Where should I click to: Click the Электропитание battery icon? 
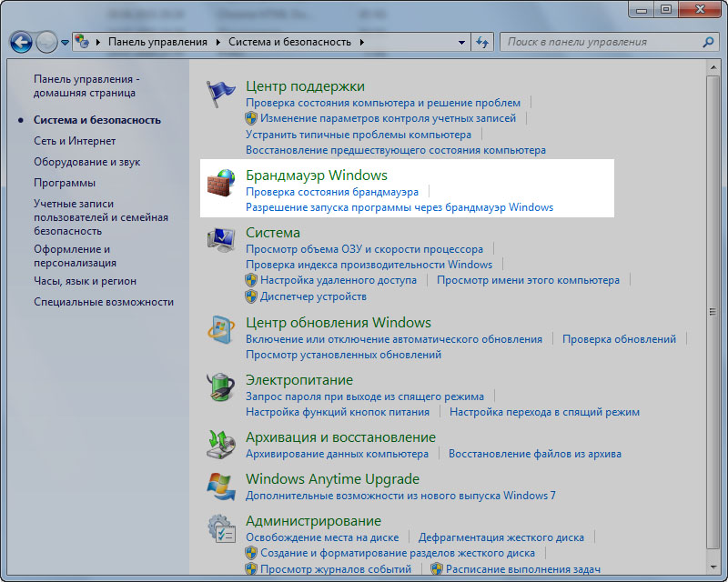click(220, 387)
